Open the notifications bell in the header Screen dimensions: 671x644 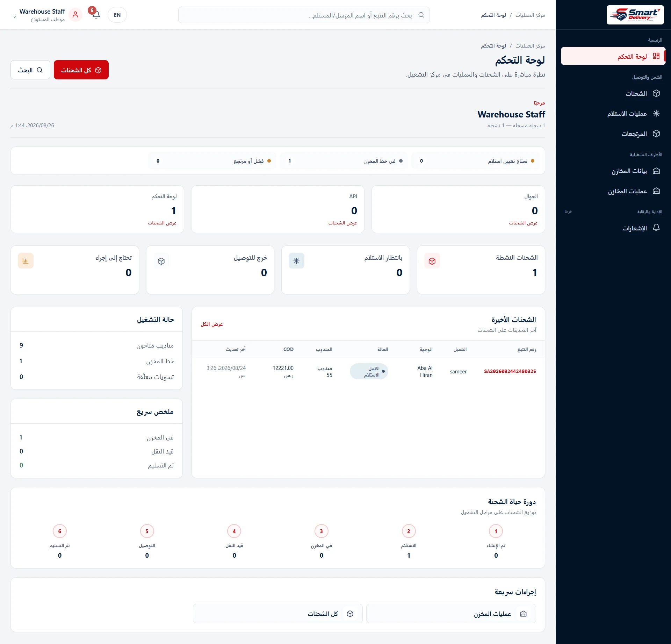[x=96, y=15]
